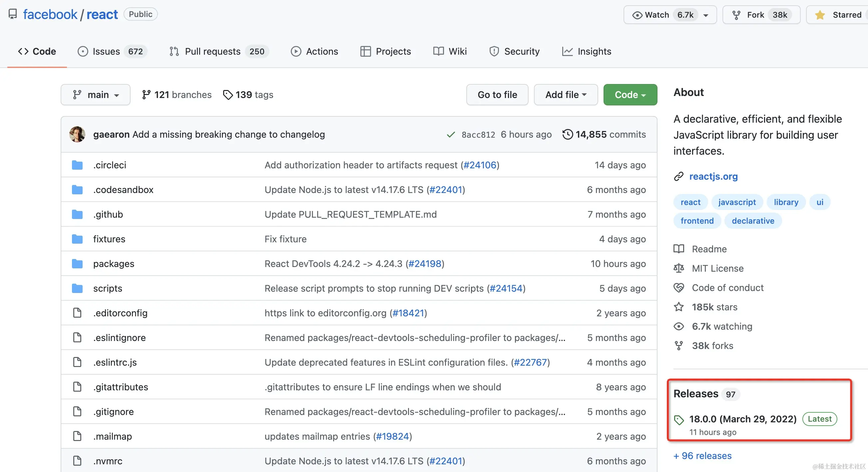The width and height of the screenshot is (868, 472).
Task: Open the fixtures folder
Action: [109, 239]
